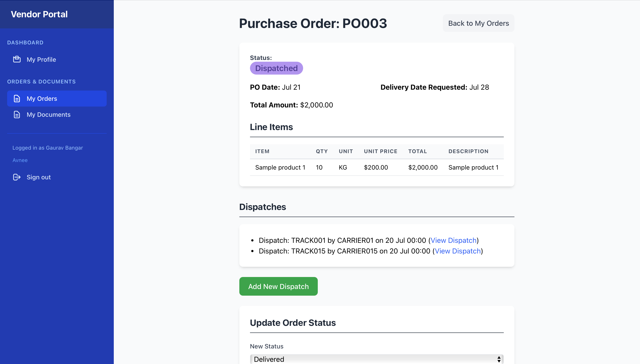Click the Sign out arrow icon
Screen dimensions: 640x364
pos(17,177)
